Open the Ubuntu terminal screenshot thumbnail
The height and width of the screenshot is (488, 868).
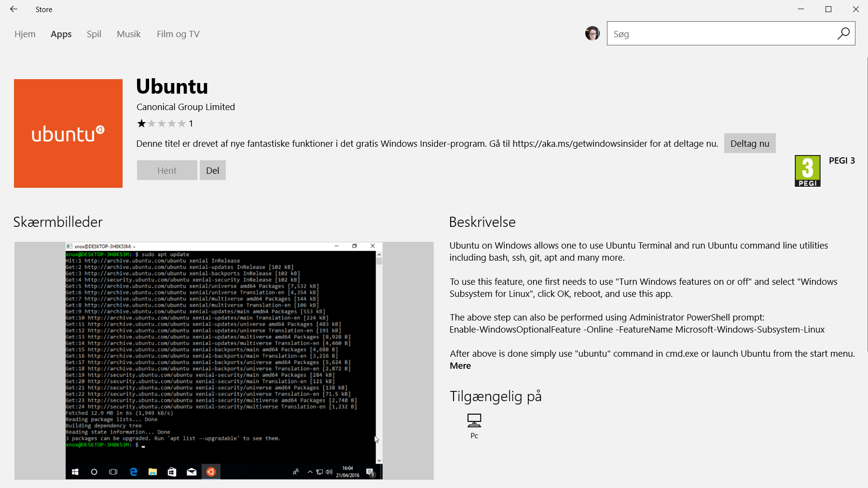[x=224, y=360]
